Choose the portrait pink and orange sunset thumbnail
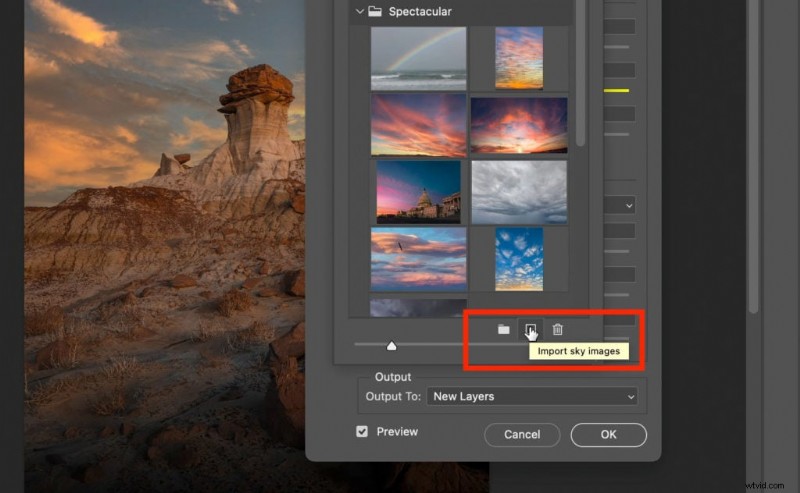The width and height of the screenshot is (800, 493). pos(519,59)
